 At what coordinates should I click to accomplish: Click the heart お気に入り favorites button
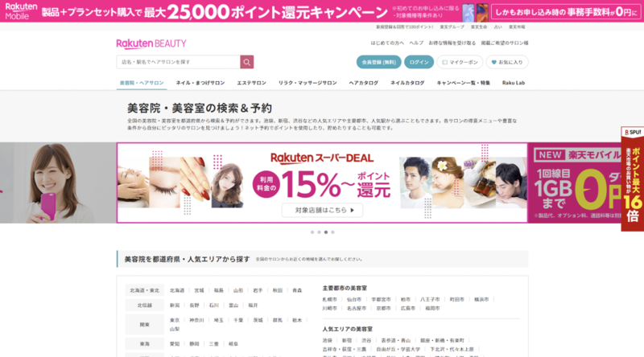point(507,62)
